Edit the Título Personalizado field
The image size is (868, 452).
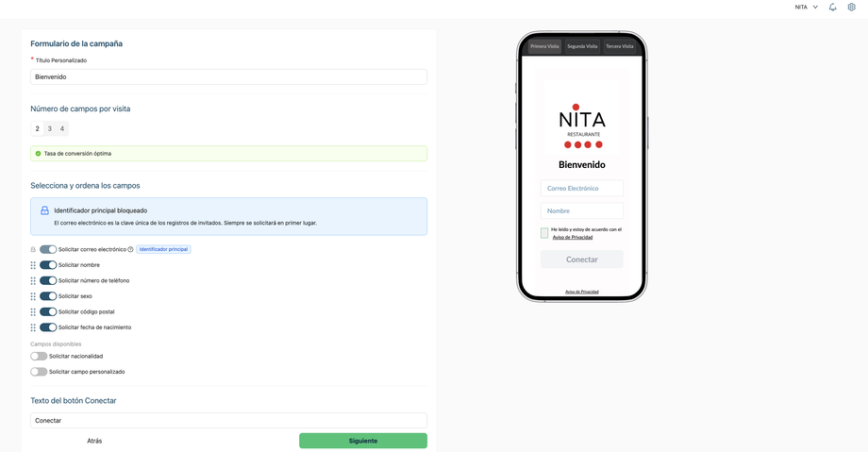click(228, 77)
